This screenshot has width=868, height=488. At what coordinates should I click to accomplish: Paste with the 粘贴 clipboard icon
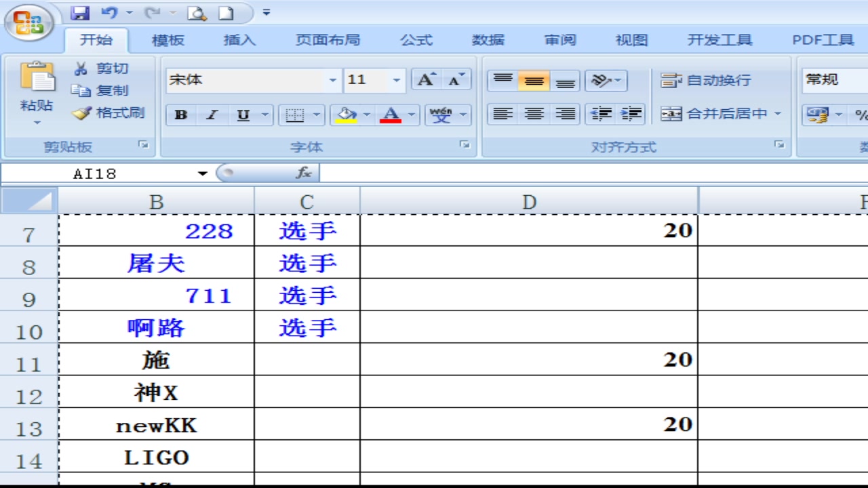tap(37, 78)
